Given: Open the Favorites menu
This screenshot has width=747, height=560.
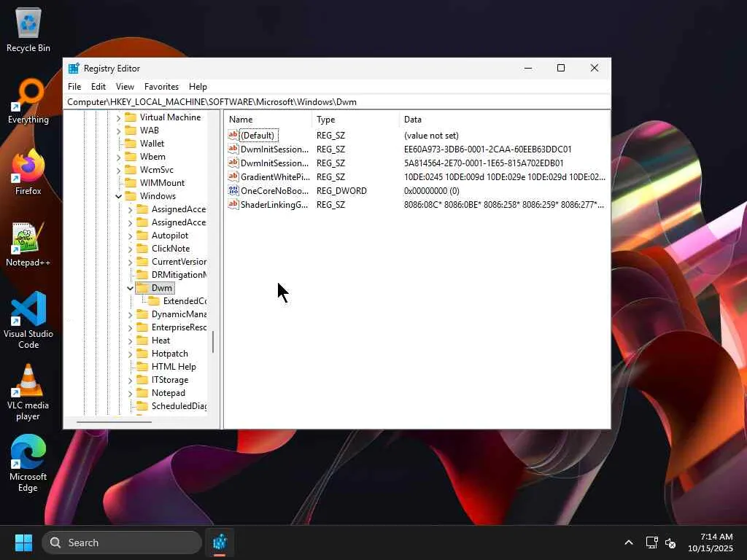Looking at the screenshot, I should 161,87.
